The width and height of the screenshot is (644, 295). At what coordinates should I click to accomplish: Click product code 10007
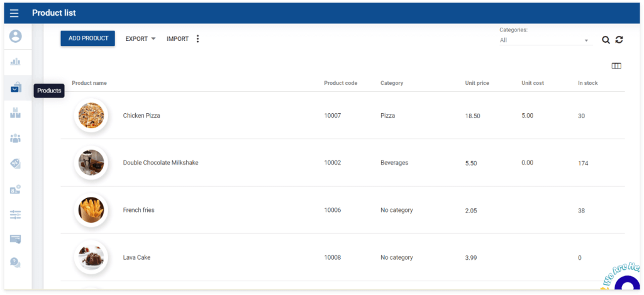click(x=332, y=116)
